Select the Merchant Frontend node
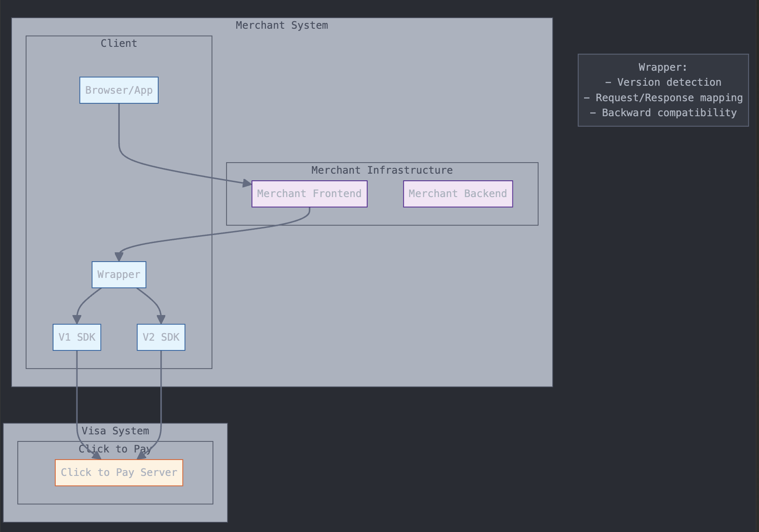 pos(309,194)
